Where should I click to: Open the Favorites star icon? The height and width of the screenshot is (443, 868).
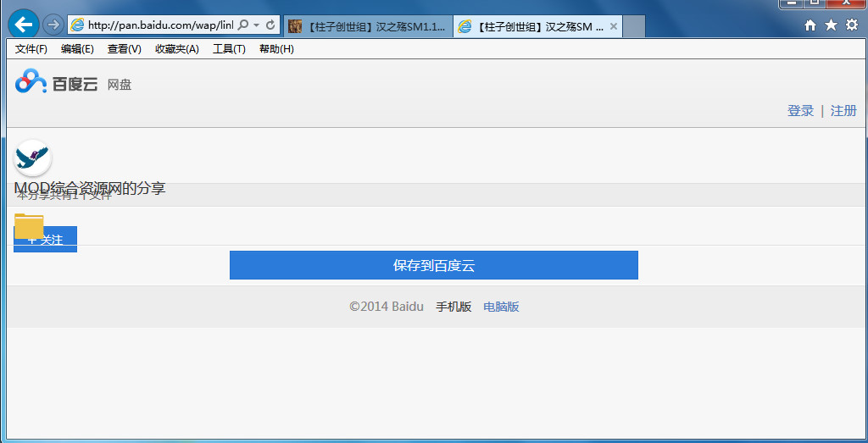point(831,25)
